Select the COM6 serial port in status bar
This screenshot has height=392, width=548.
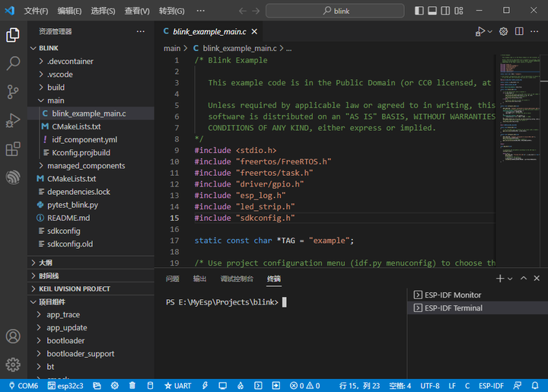pos(24,386)
